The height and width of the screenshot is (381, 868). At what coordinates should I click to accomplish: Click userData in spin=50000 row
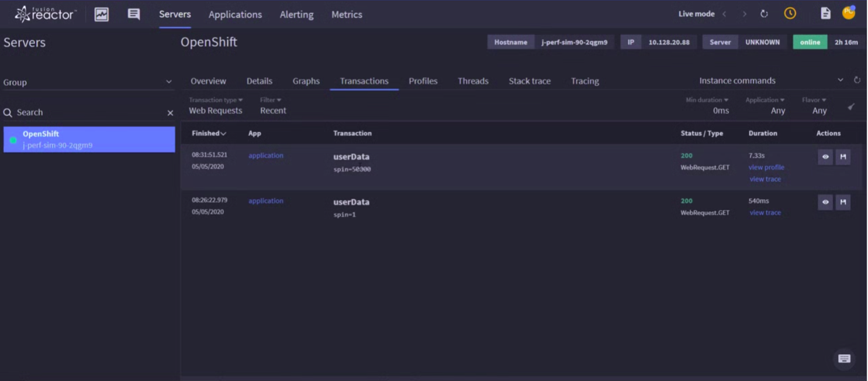[x=351, y=157]
